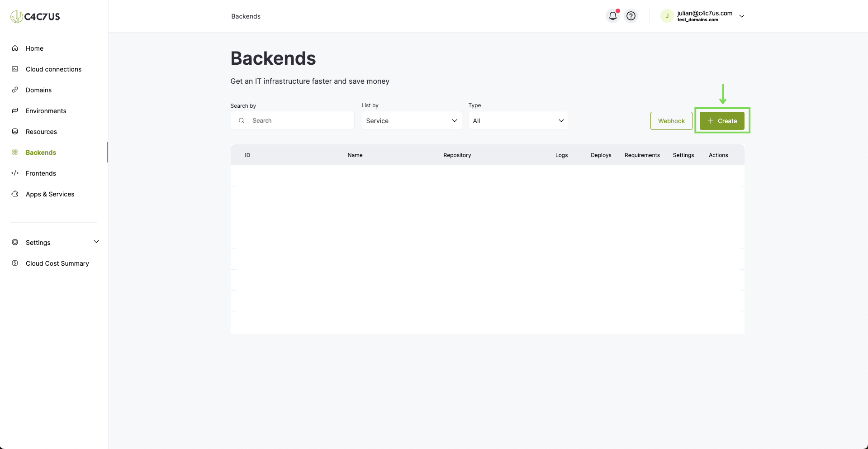The width and height of the screenshot is (868, 449).
Task: Focus the Search by input field
Action: [x=292, y=120]
